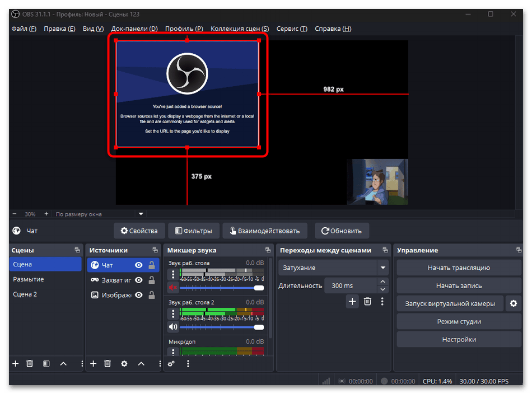532x394 pixels.
Task: Open audio mixer menu dots
Action: (188, 364)
